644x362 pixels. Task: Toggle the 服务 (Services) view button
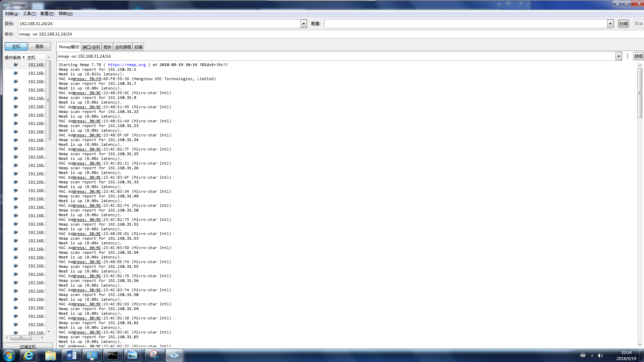point(39,47)
